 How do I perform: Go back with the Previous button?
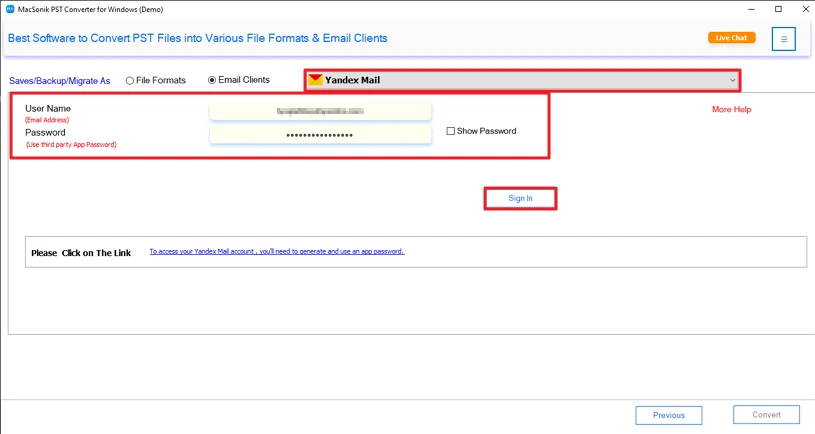pyautogui.click(x=668, y=415)
